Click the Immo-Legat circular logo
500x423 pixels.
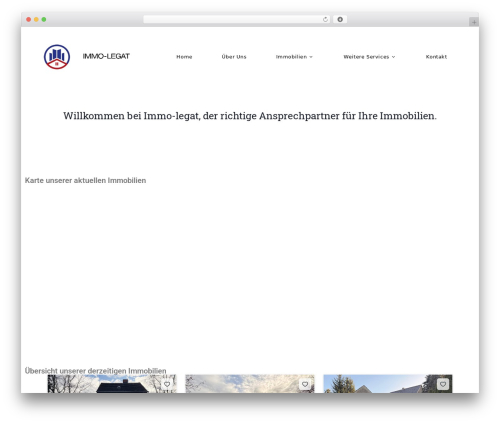pyautogui.click(x=57, y=57)
